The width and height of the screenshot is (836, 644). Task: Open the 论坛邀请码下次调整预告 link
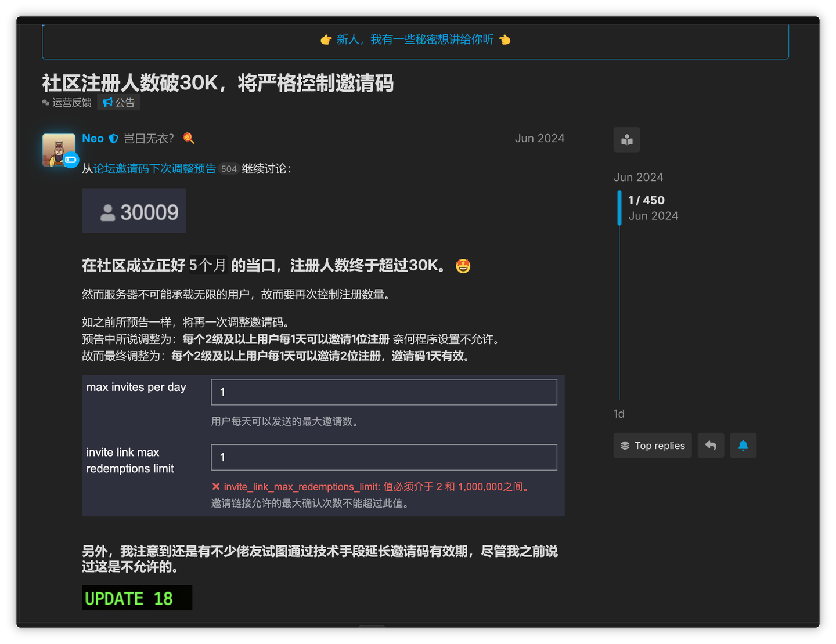pos(154,169)
